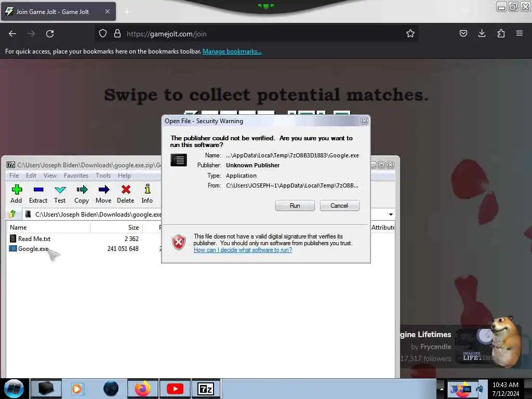Show site security padlock info
532x399 pixels.
[117, 34]
